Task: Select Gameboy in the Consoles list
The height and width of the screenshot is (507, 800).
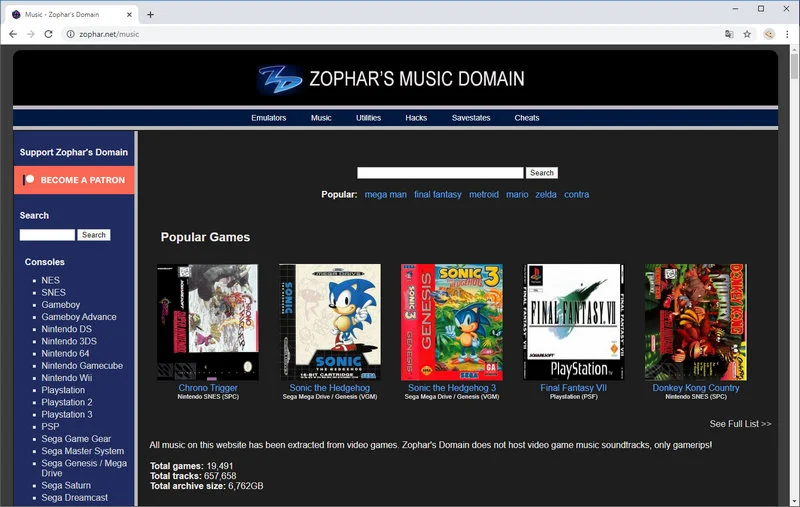Action: (61, 305)
